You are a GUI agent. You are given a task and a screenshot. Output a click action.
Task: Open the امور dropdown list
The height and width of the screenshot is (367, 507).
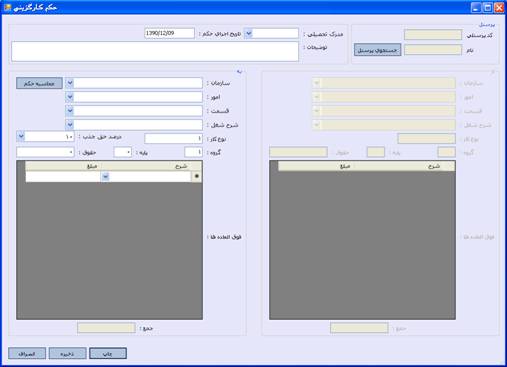(x=70, y=97)
